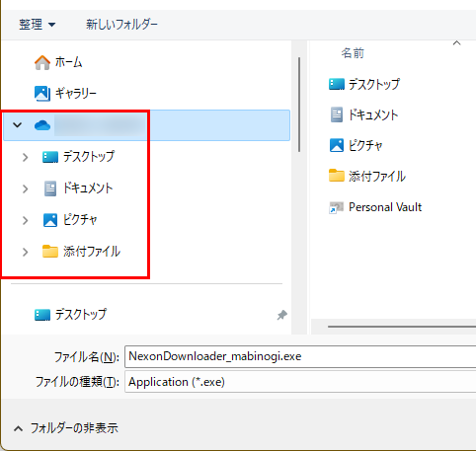The height and width of the screenshot is (451, 476).
Task: Click the ドキュメント icon in the tree
Action: pyautogui.click(x=50, y=188)
